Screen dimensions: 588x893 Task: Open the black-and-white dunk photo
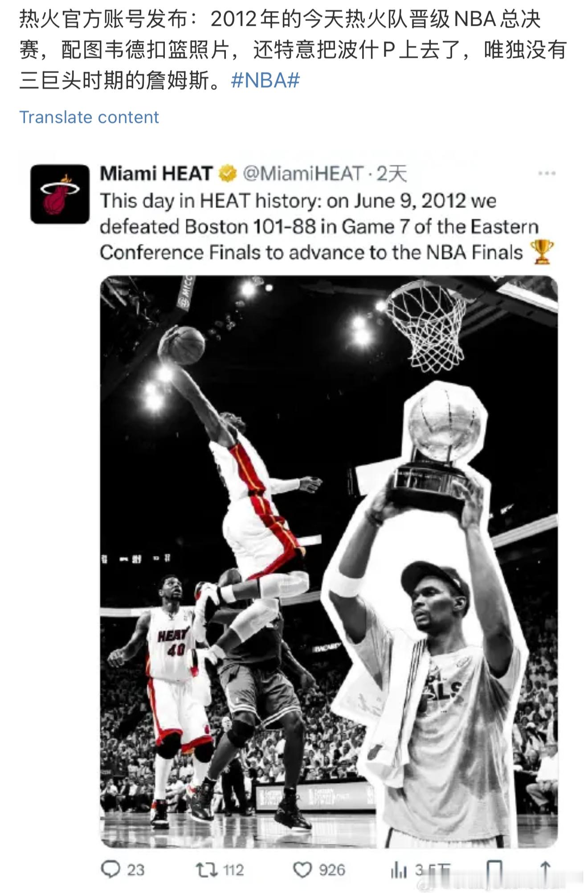(x=329, y=561)
